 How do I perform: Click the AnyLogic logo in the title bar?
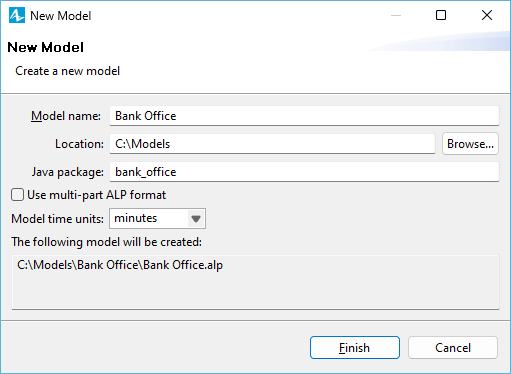17,15
